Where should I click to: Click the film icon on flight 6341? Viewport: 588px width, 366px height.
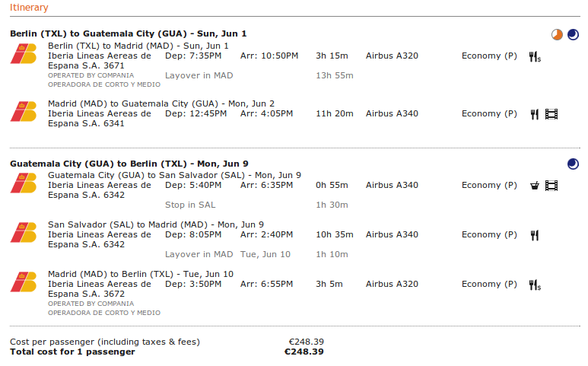[x=551, y=114]
